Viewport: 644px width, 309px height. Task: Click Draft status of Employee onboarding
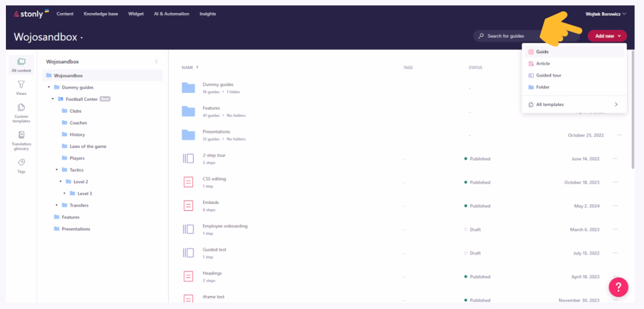tap(473, 230)
